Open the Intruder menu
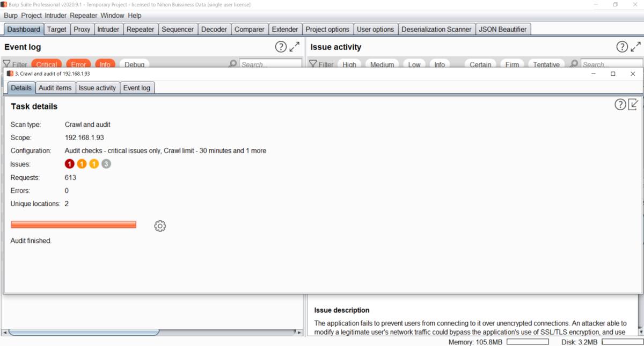The height and width of the screenshot is (346, 644). tap(56, 16)
